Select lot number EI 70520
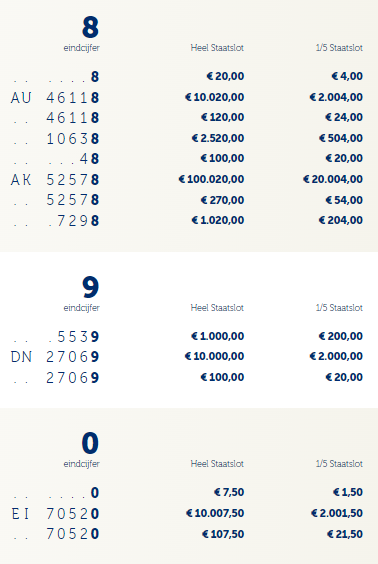Image resolution: width=378 pixels, height=564 pixels. (55, 514)
